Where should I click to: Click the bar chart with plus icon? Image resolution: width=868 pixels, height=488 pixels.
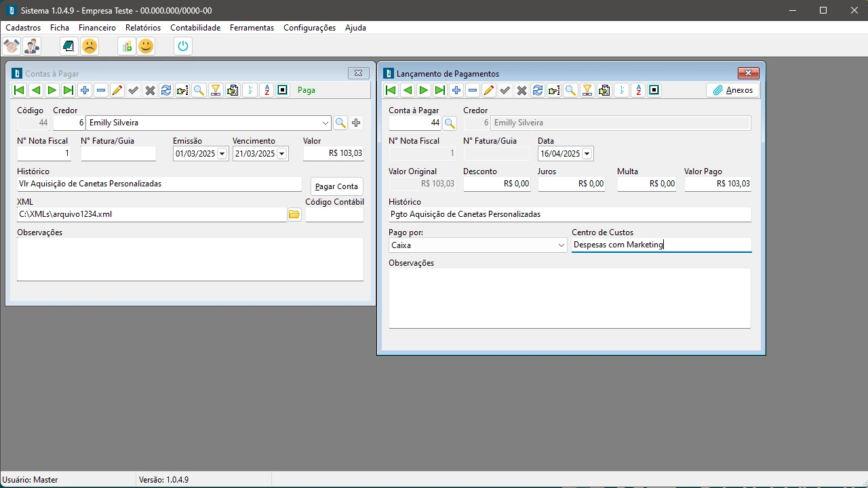point(127,46)
